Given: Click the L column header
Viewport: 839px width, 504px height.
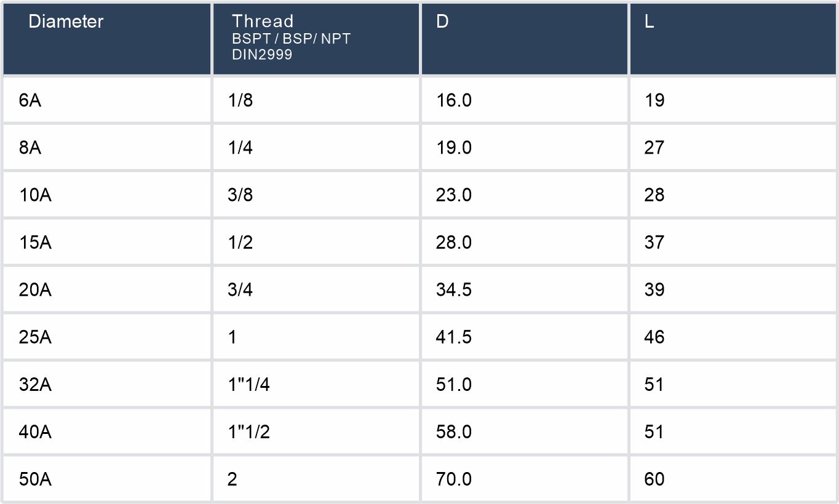Looking at the screenshot, I should pyautogui.click(x=650, y=22).
